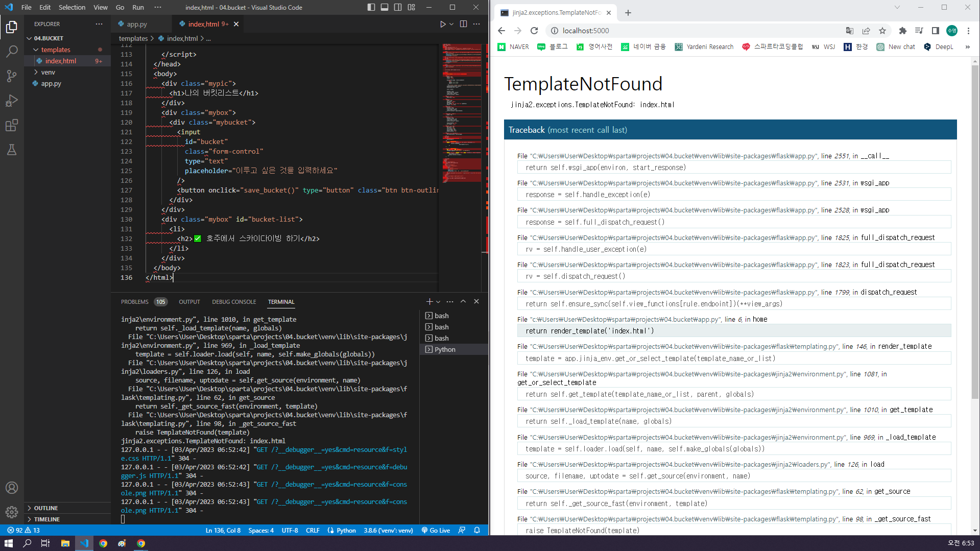Open File Explorer from Windows taskbar
The image size is (980, 551).
65,543
